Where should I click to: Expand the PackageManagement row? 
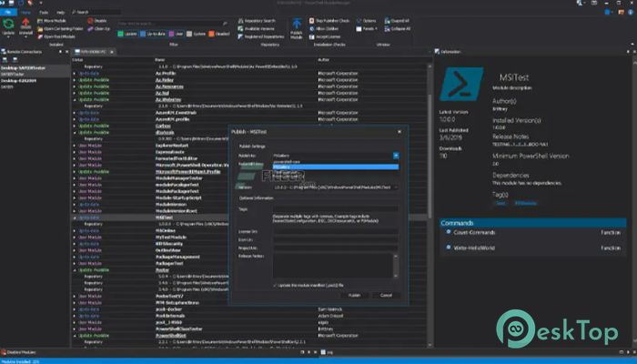75,257
